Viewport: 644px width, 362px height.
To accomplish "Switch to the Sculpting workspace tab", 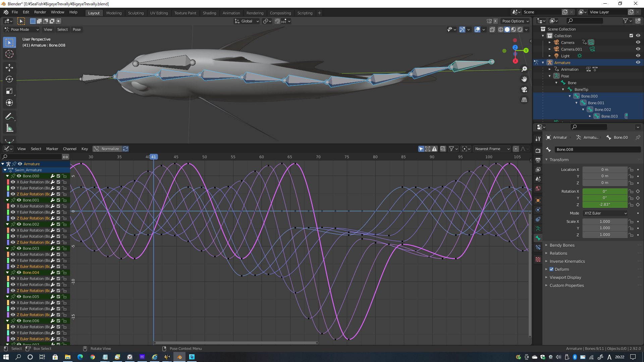I will [136, 13].
